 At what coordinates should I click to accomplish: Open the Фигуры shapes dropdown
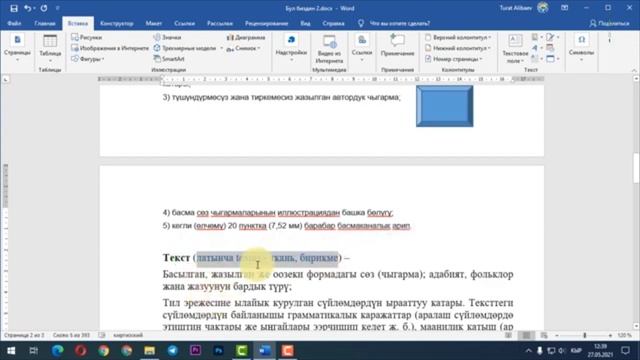(x=88, y=59)
